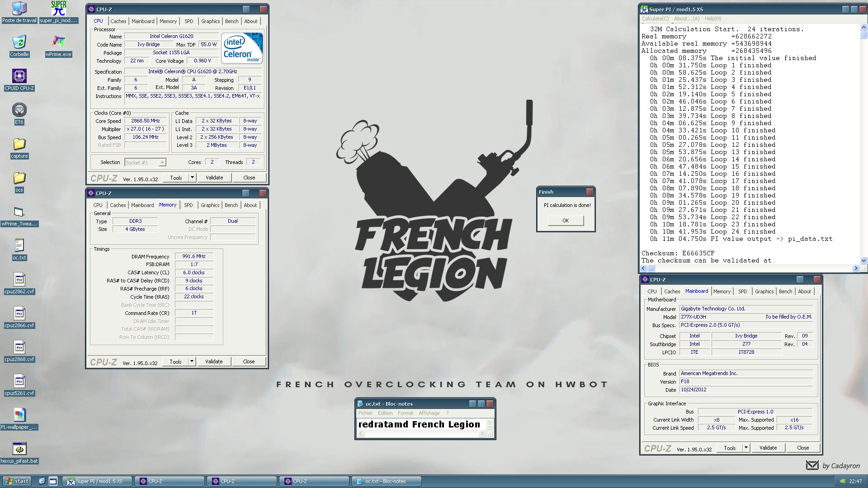Screen dimensions: 868x488
Task: Open Memory tab in mainboard CPU-Z window
Action: tap(722, 291)
